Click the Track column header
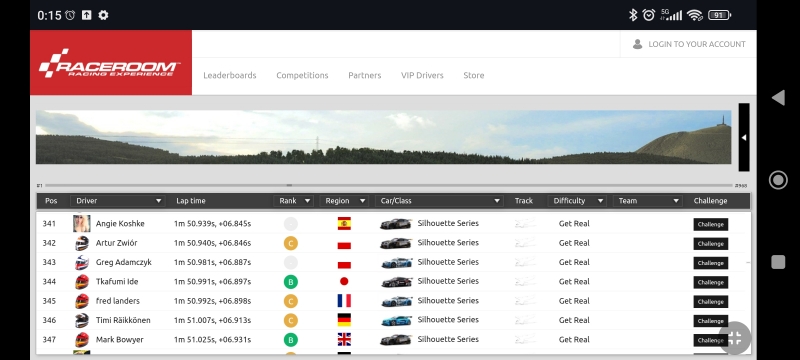 (523, 201)
